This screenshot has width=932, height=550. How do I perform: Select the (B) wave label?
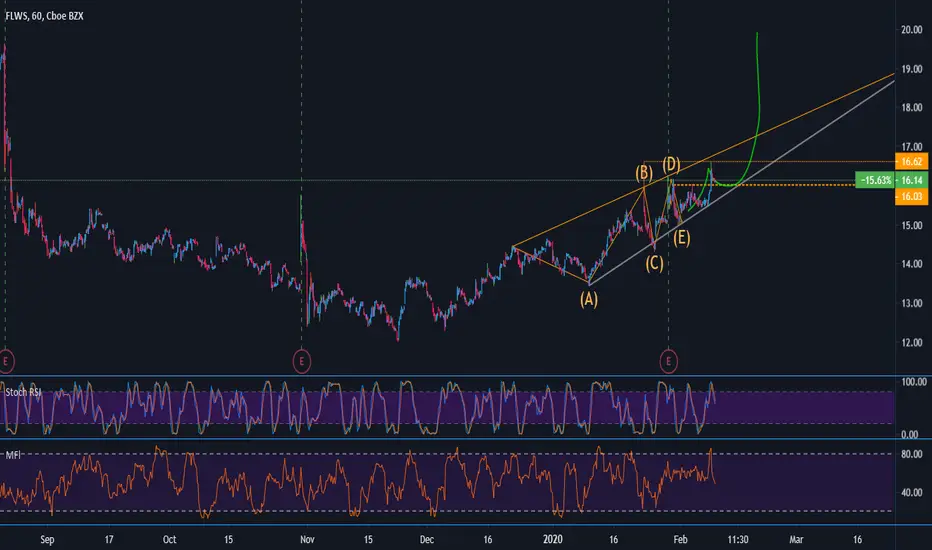644,173
